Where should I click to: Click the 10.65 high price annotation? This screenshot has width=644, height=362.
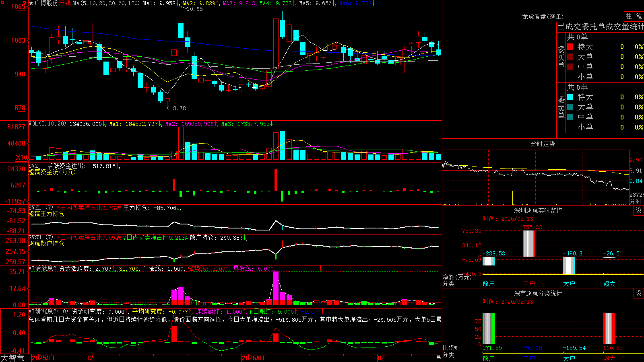tap(195, 9)
